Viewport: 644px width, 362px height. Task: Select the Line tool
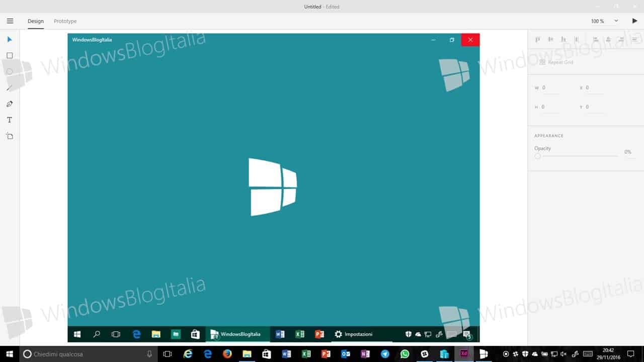click(x=10, y=87)
